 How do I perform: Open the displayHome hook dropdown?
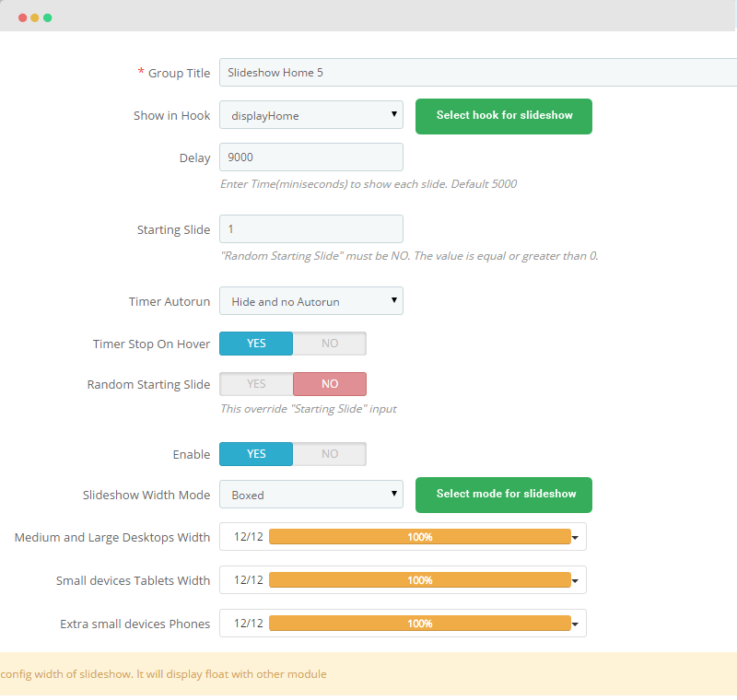coord(311,114)
